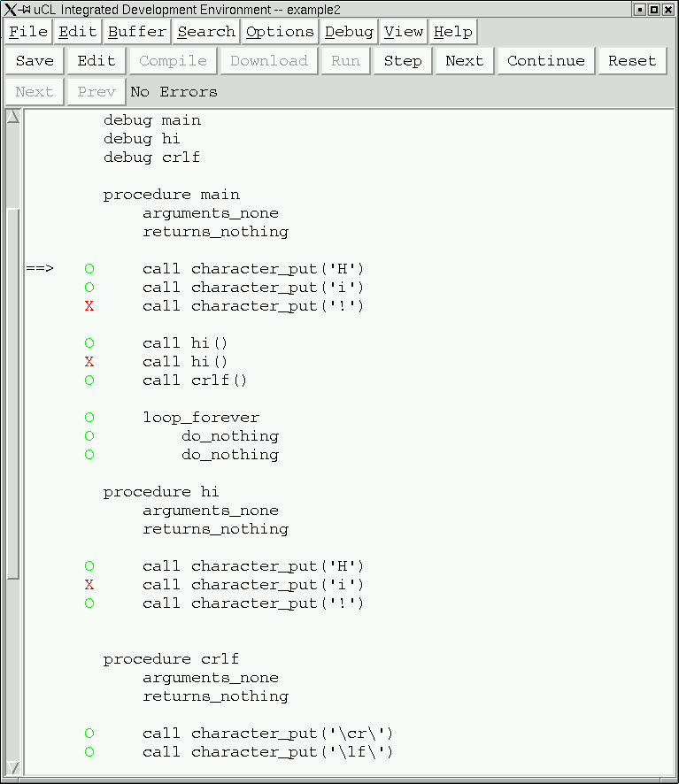Screen dimensions: 679x784
Task: Toggle breakpoint on character_put('\lf\') line
Action: coord(89,752)
